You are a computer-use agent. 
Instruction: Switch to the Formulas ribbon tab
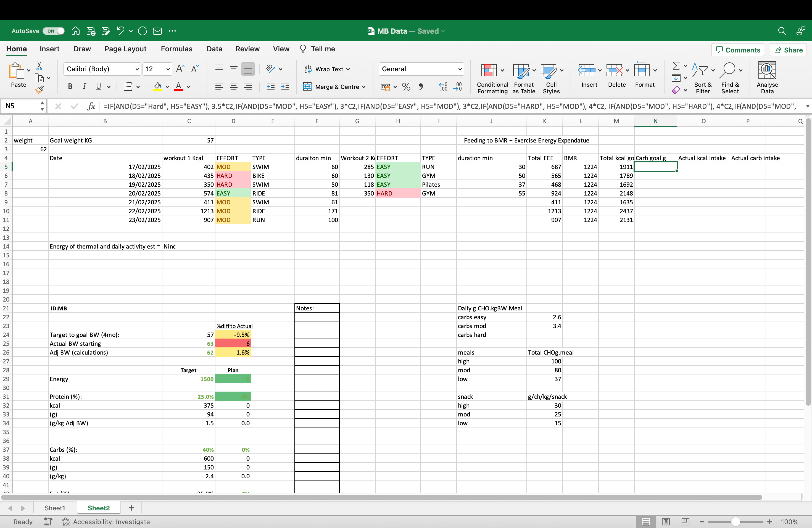tap(176, 49)
